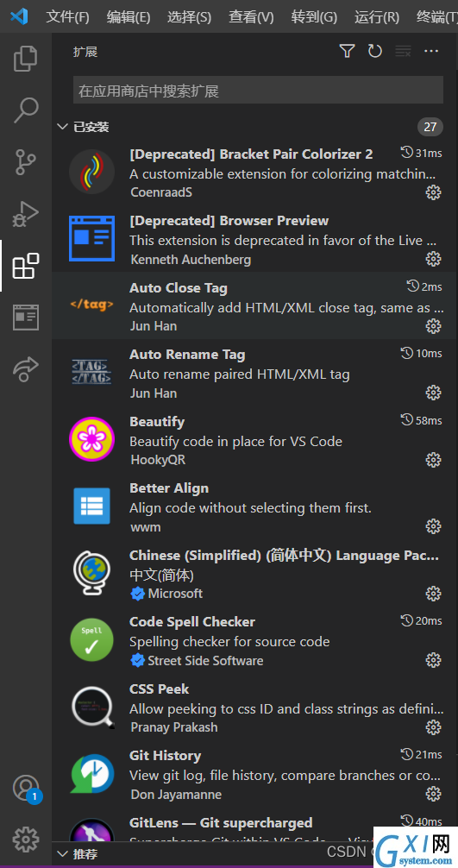Open manage gear for Auto Close Tag

(x=433, y=326)
